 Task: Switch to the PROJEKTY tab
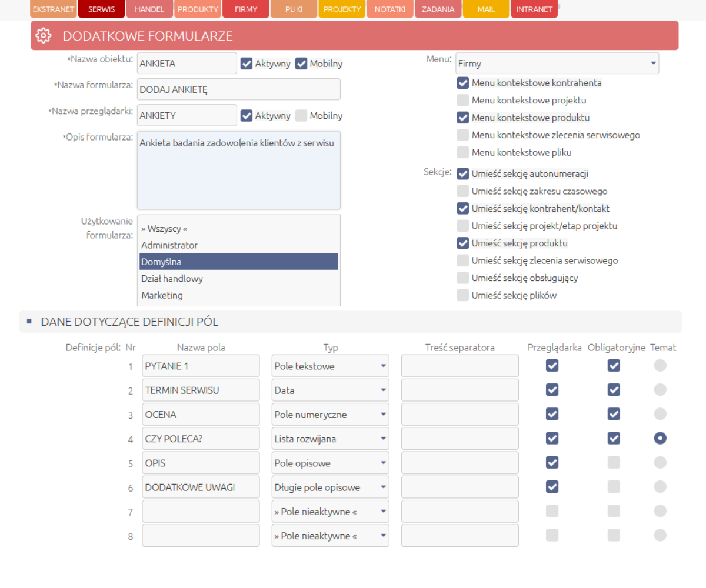point(342,9)
